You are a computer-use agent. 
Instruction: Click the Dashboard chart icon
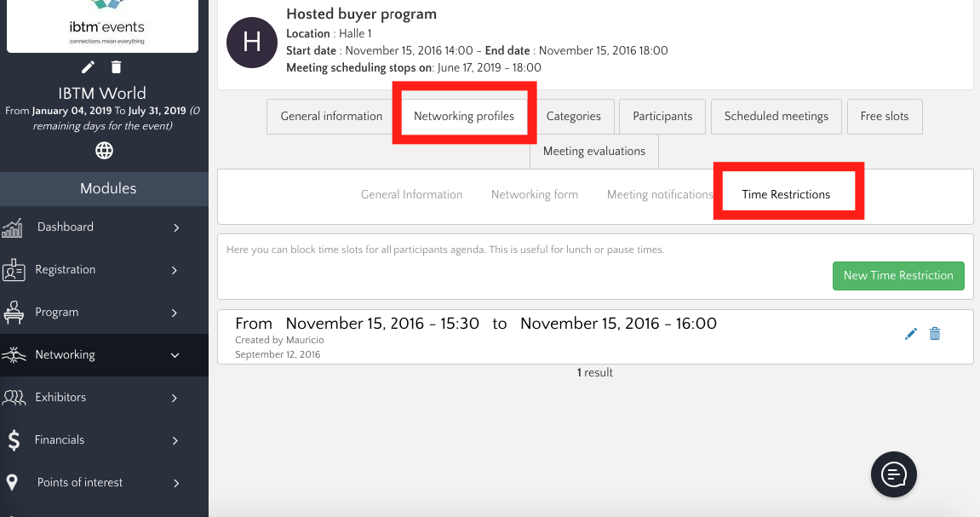[x=13, y=227]
